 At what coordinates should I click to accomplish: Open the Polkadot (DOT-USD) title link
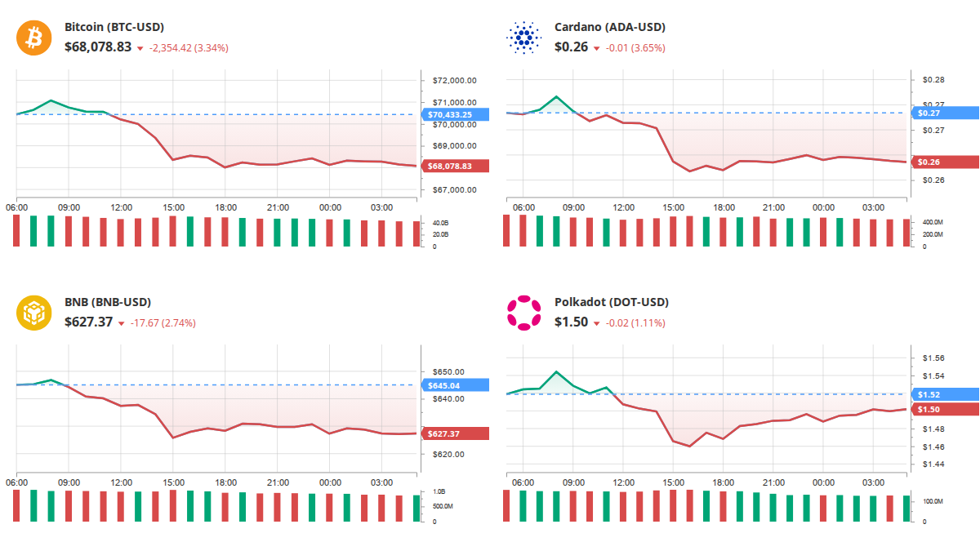tap(611, 302)
